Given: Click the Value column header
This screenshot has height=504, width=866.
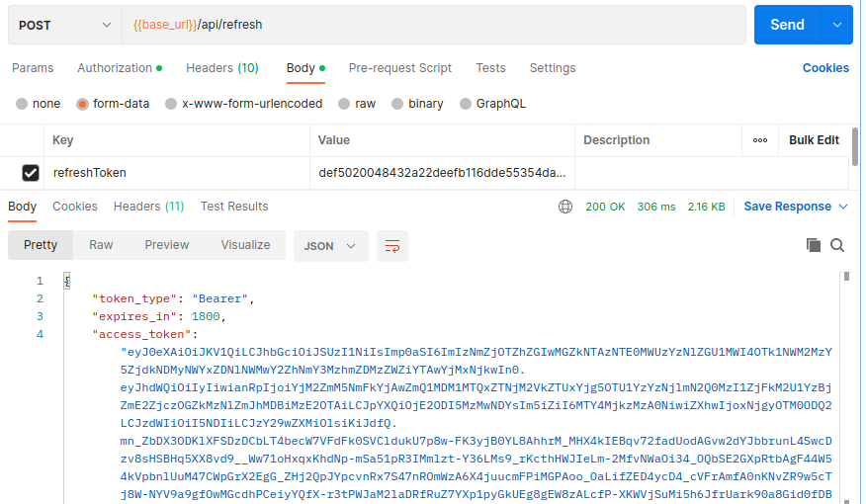Looking at the screenshot, I should [x=333, y=140].
